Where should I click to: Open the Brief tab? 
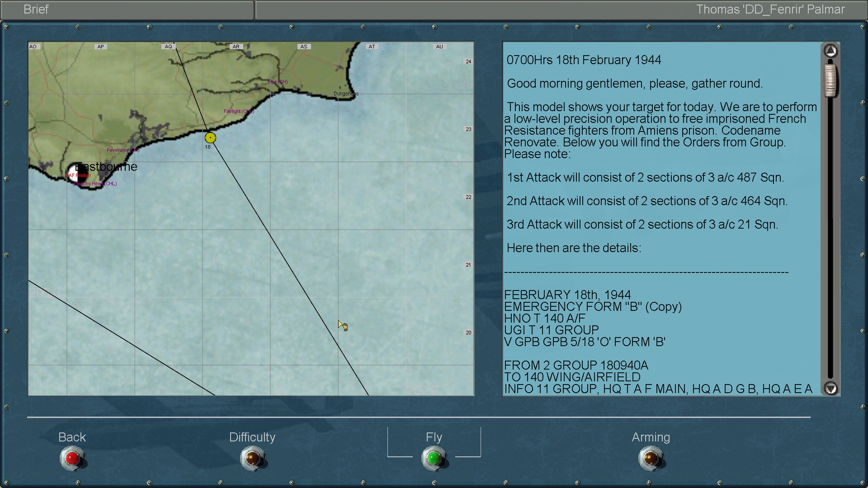(x=36, y=9)
